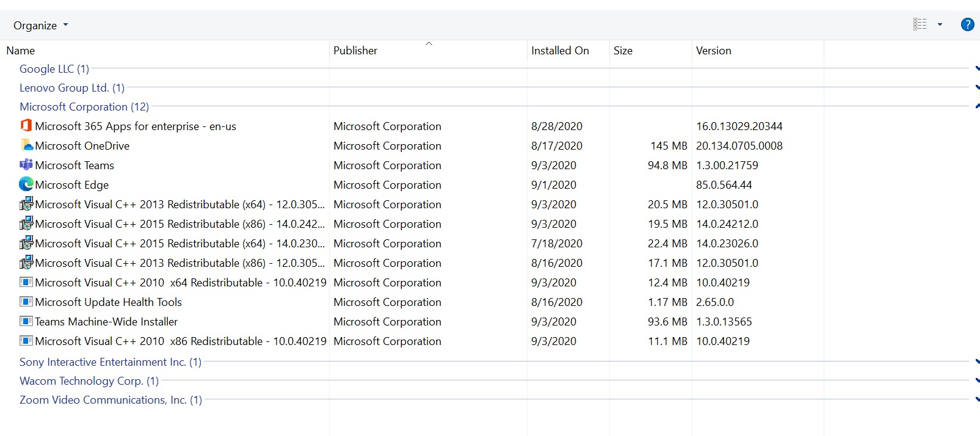The image size is (980, 436).
Task: Click version 2.65.0.0 cell
Action: pyautogui.click(x=715, y=302)
